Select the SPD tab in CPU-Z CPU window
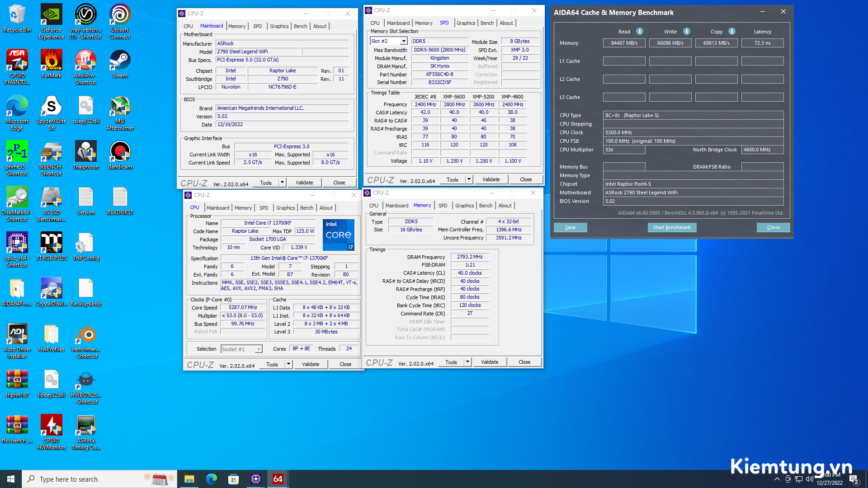Screen dimensions: 868x488 coord(264,208)
